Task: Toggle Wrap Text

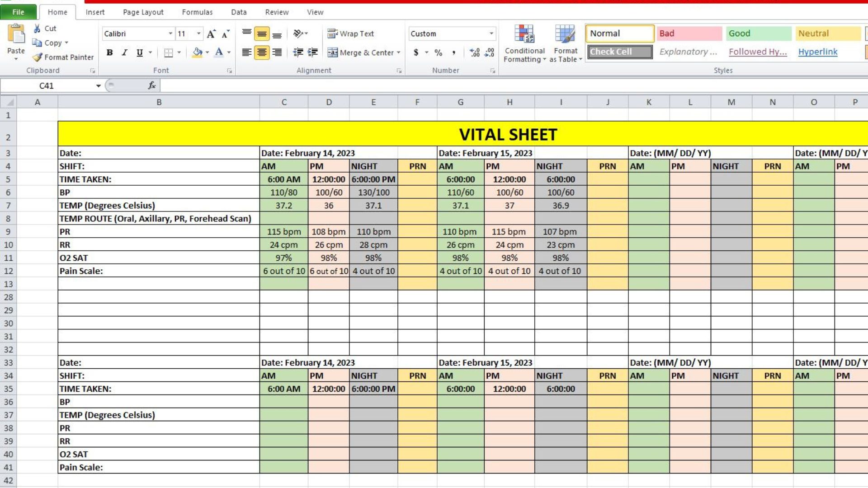Action: (351, 34)
